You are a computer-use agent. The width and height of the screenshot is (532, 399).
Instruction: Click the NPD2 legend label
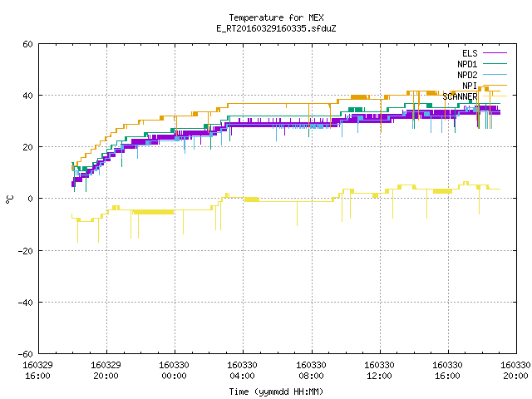[467, 75]
